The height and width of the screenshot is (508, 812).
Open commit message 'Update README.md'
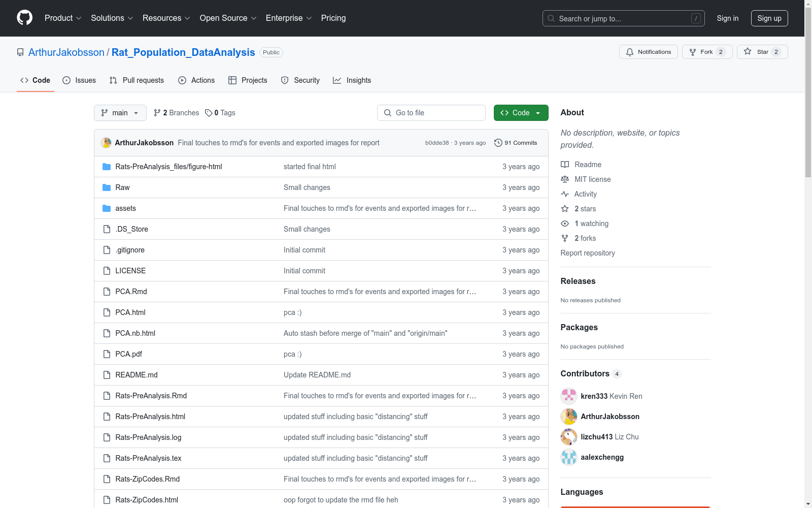317,375
